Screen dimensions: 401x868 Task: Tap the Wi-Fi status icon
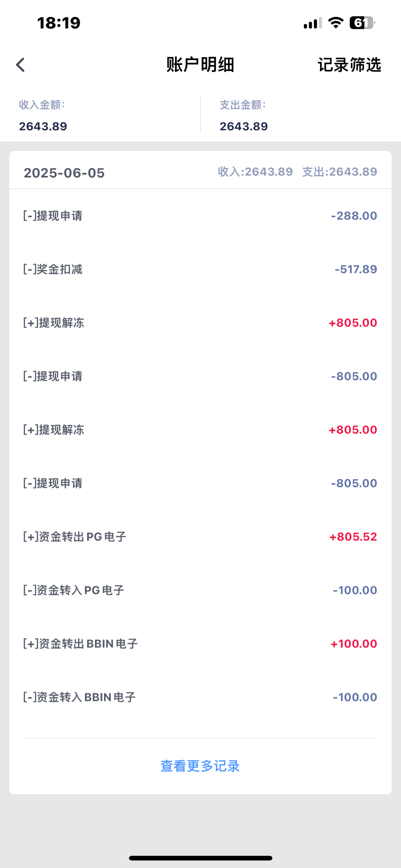click(x=336, y=23)
